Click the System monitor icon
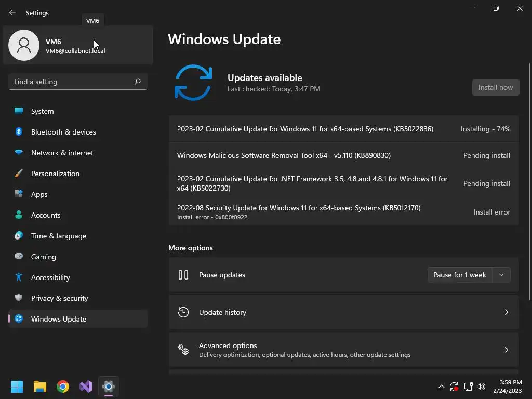 [19, 111]
